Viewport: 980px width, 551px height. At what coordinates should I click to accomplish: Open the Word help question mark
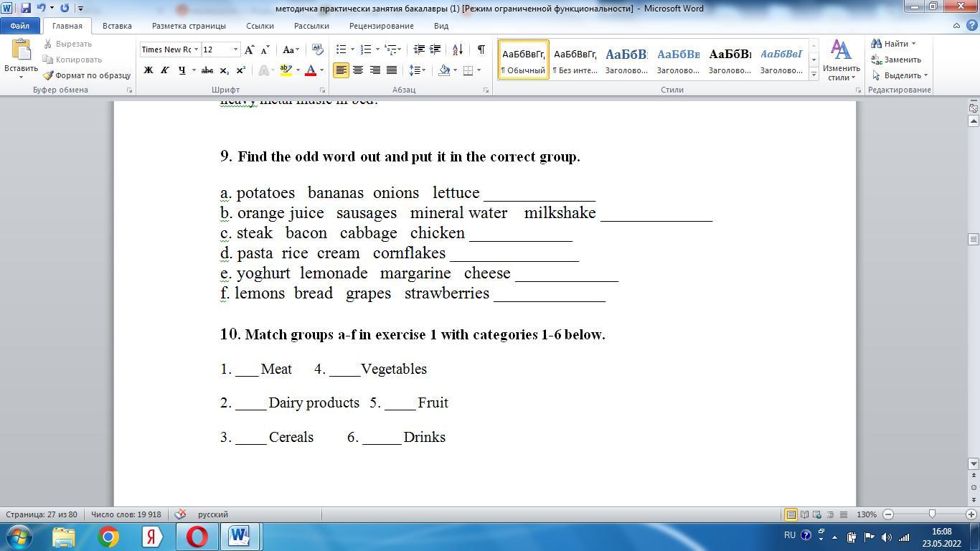tap(971, 26)
